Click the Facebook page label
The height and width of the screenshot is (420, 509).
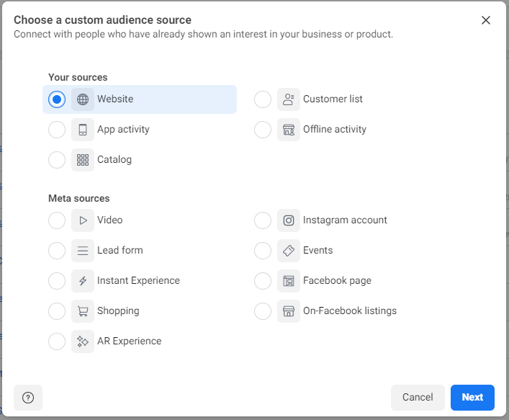tap(337, 280)
